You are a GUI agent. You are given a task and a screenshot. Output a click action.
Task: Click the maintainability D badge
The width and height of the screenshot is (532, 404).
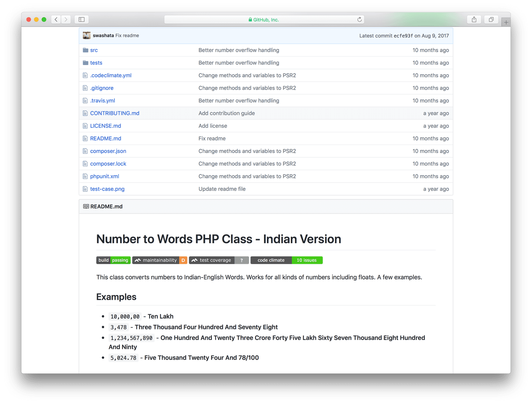click(x=160, y=260)
